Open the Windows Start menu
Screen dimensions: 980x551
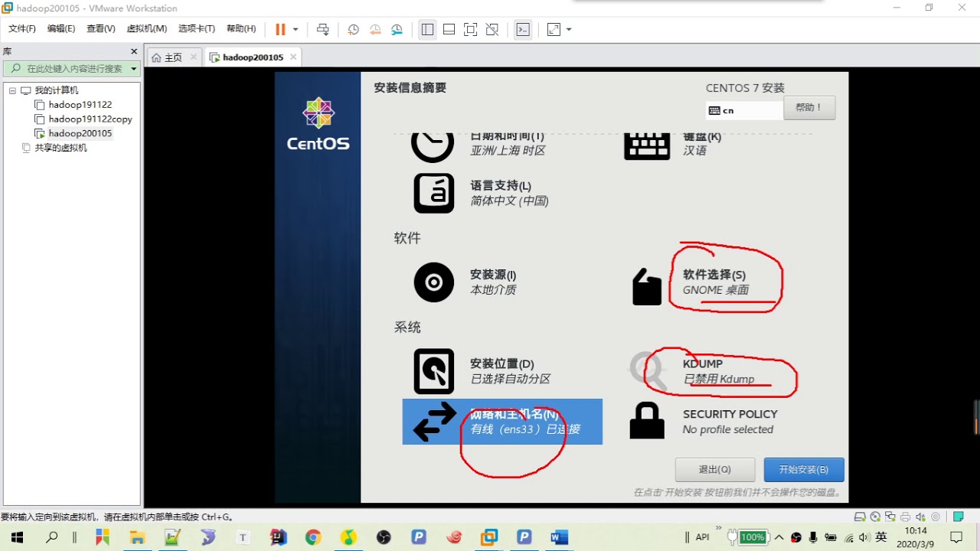tap(17, 537)
